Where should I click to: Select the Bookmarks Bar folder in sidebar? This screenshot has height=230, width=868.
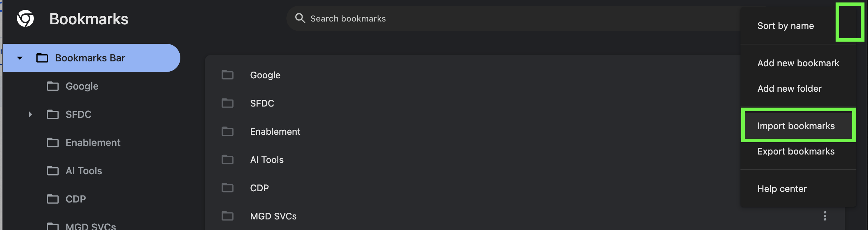pos(90,58)
